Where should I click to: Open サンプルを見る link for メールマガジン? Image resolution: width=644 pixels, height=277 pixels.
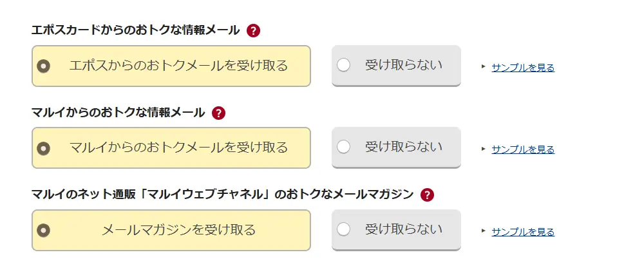pyautogui.click(x=523, y=232)
